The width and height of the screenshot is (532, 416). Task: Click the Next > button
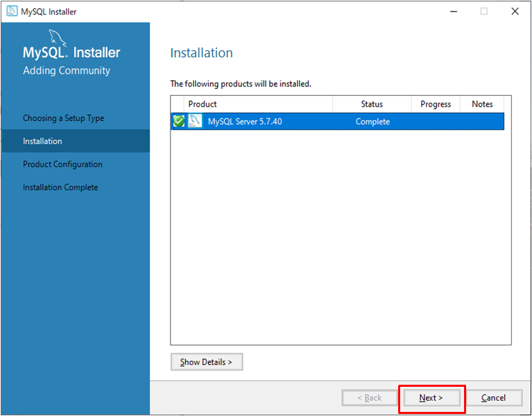(x=431, y=398)
